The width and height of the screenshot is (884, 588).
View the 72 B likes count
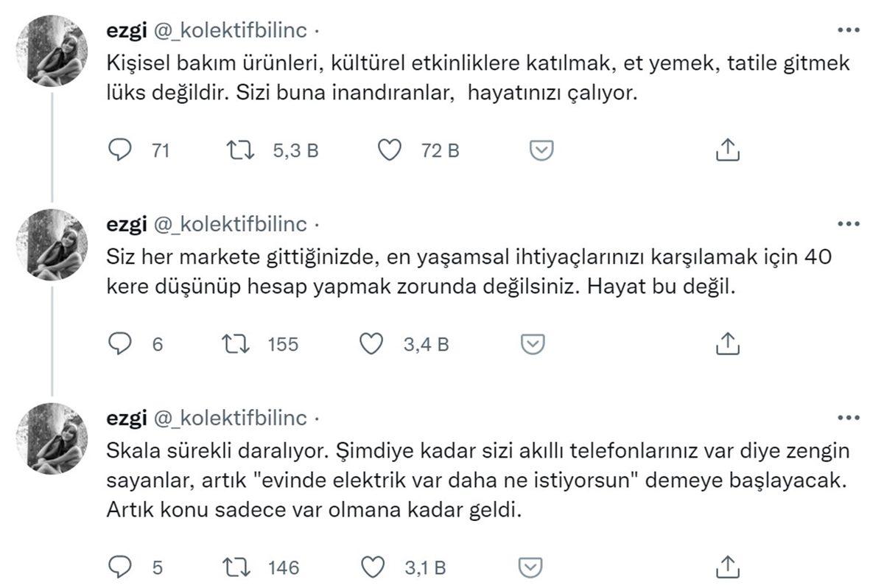[441, 150]
